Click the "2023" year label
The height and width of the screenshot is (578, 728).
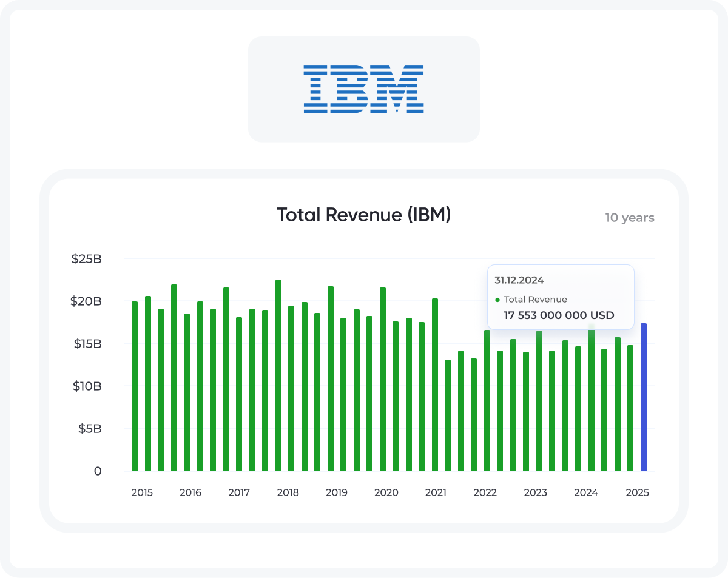536,492
